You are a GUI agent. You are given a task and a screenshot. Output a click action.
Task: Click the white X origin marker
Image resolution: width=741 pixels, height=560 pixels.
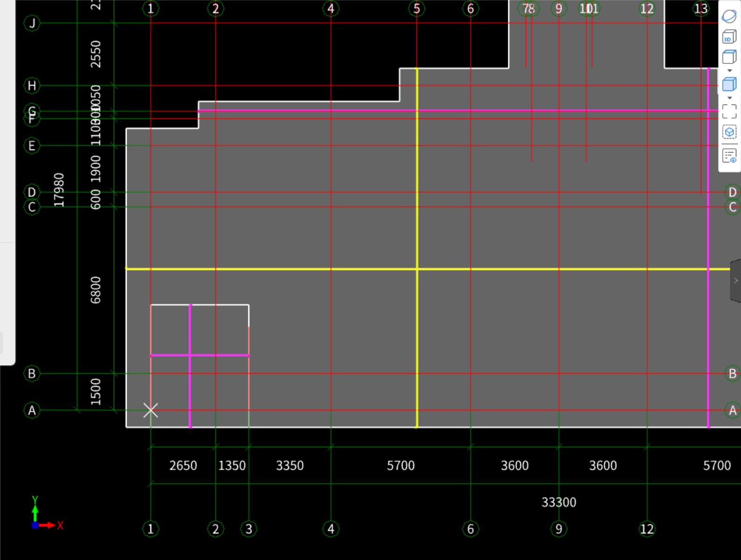click(150, 411)
